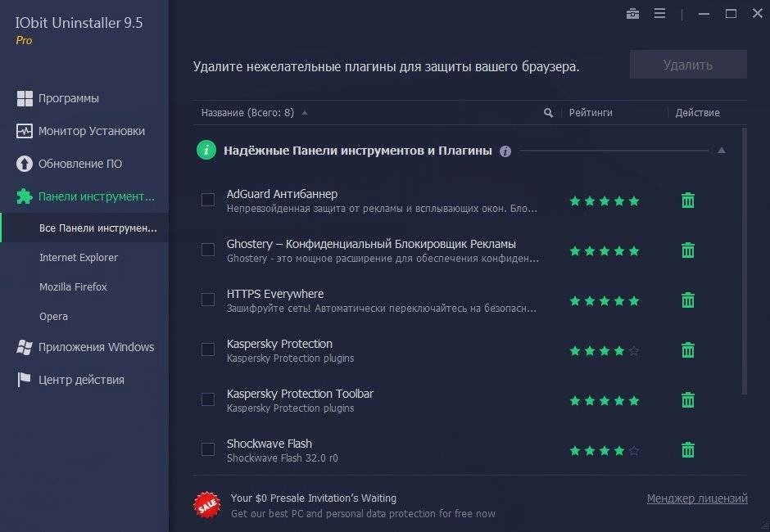Click the Ghostery – Конфиденциальный Блокировщик Рекламы title
The height and width of the screenshot is (532, 770).
[x=371, y=244]
